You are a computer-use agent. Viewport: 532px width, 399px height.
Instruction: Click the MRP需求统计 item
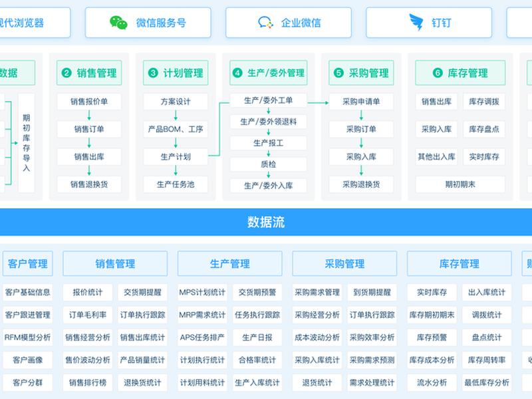pyautogui.click(x=202, y=315)
